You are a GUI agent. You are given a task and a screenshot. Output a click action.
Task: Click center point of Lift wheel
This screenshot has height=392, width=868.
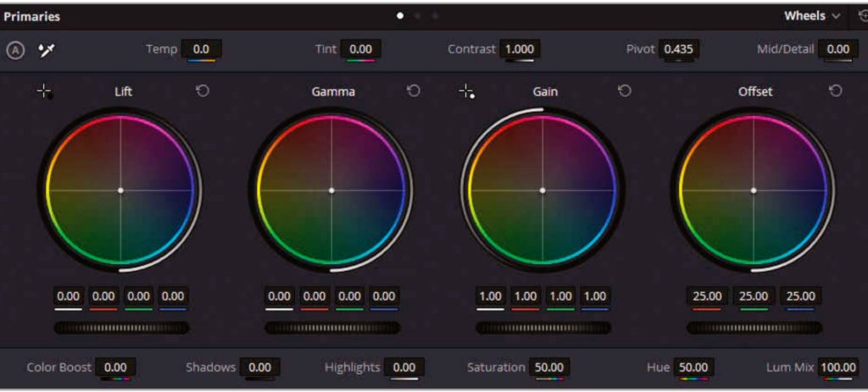[120, 190]
